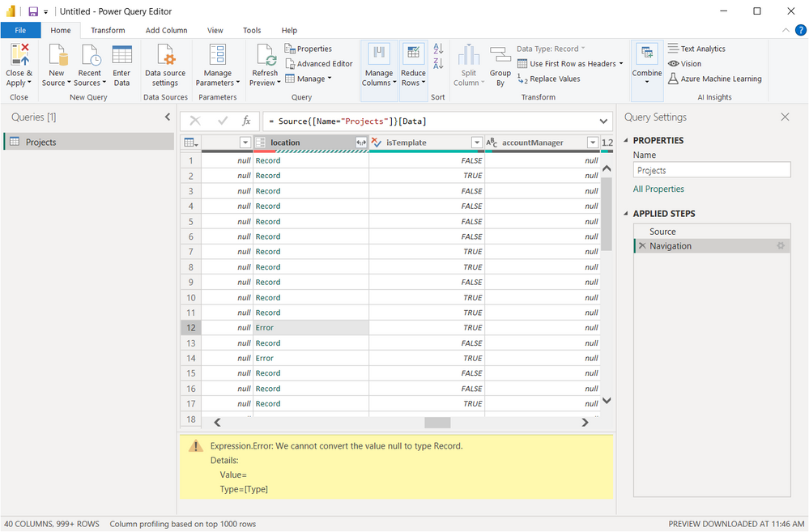Click isTemplate data type icon
The image size is (809, 532).
pos(377,143)
